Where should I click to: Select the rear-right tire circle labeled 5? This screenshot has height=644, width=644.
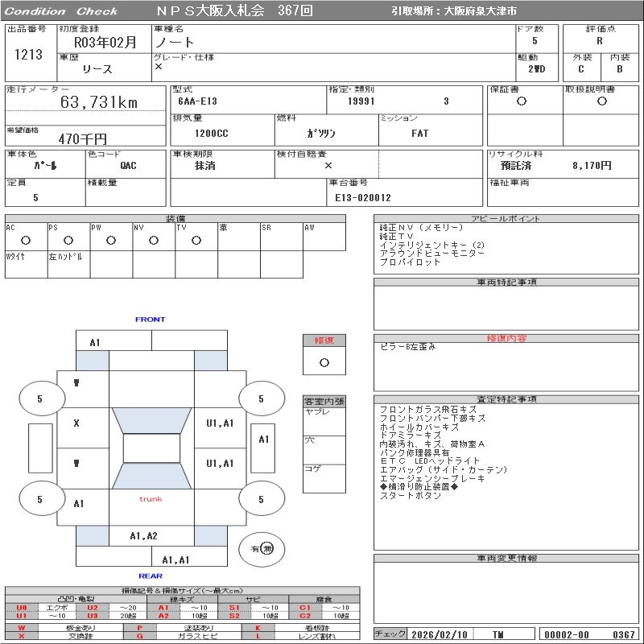(262, 499)
